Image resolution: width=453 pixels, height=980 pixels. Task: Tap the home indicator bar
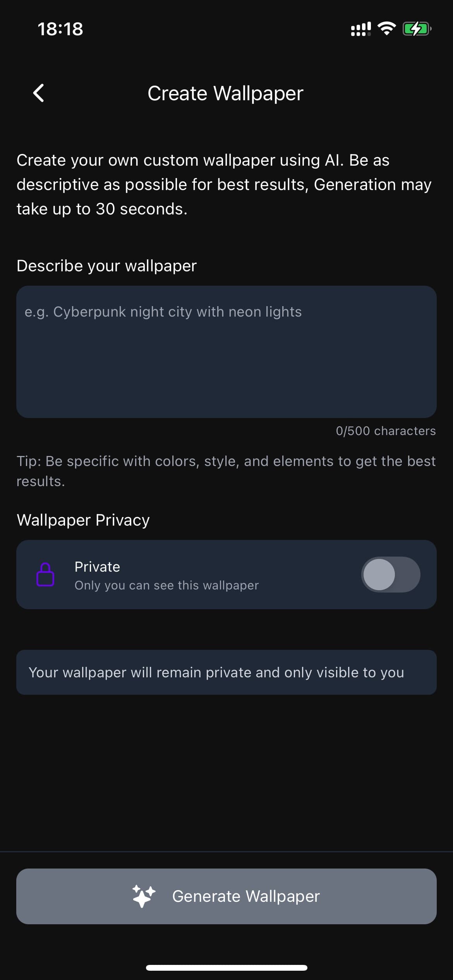coord(226,968)
